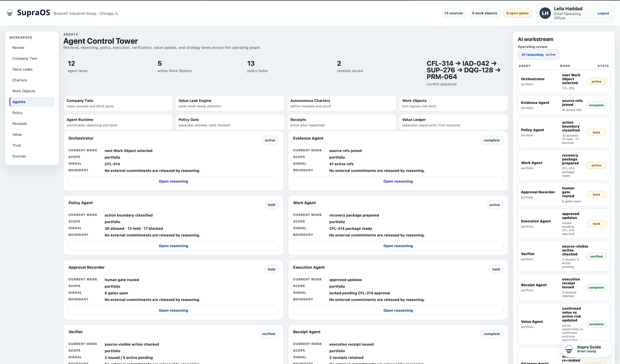Open reasoning for the Orchestrator card
The image size is (620, 364).
point(173,181)
